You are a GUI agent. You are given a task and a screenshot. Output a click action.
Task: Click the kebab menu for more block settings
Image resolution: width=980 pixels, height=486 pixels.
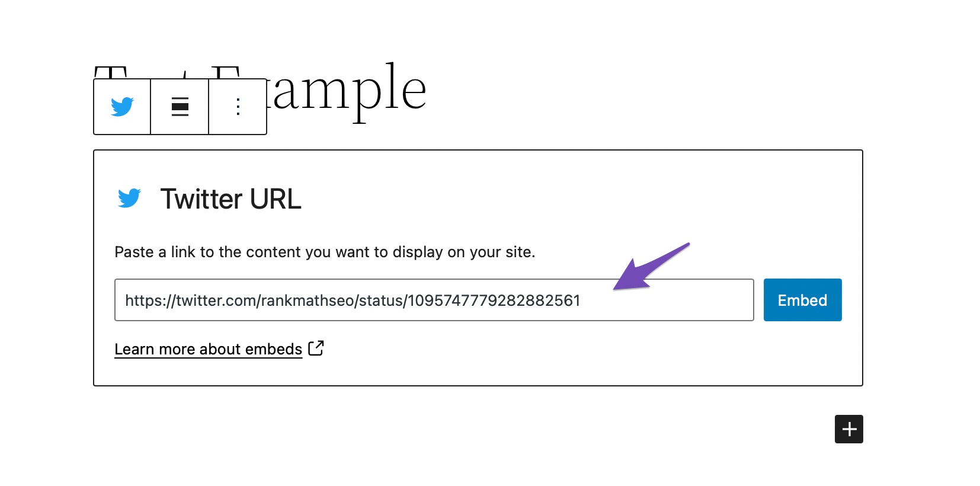pyautogui.click(x=237, y=107)
